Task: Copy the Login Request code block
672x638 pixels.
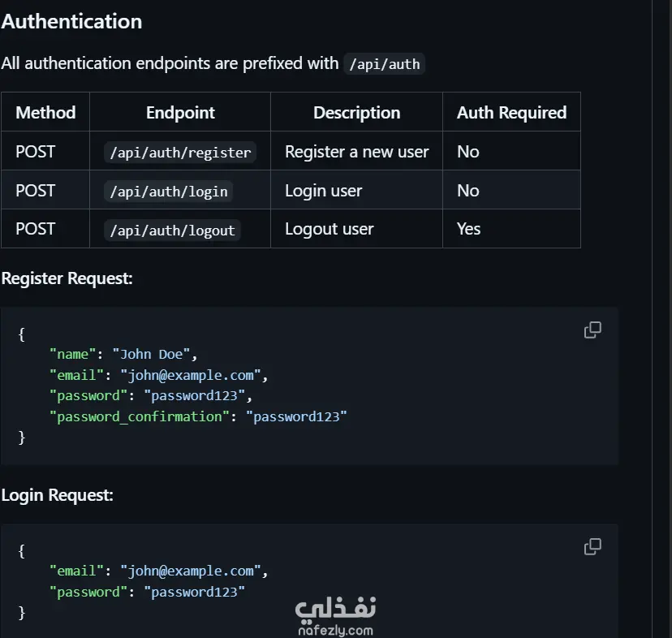Action: (x=592, y=546)
